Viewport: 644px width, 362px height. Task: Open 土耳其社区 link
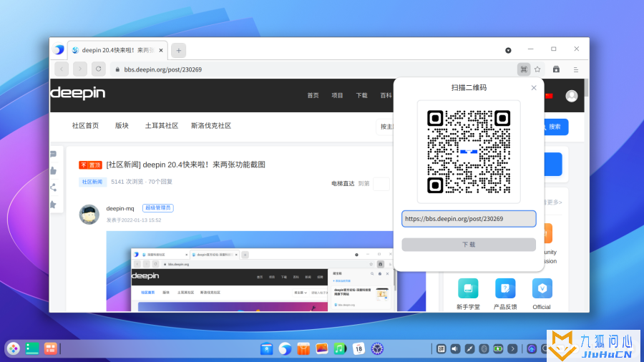(162, 126)
